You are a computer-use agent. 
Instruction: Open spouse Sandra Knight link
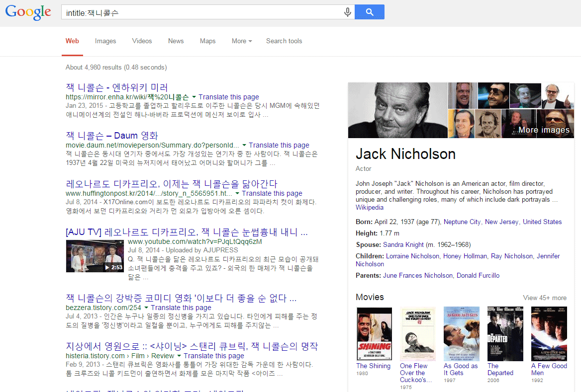(403, 244)
